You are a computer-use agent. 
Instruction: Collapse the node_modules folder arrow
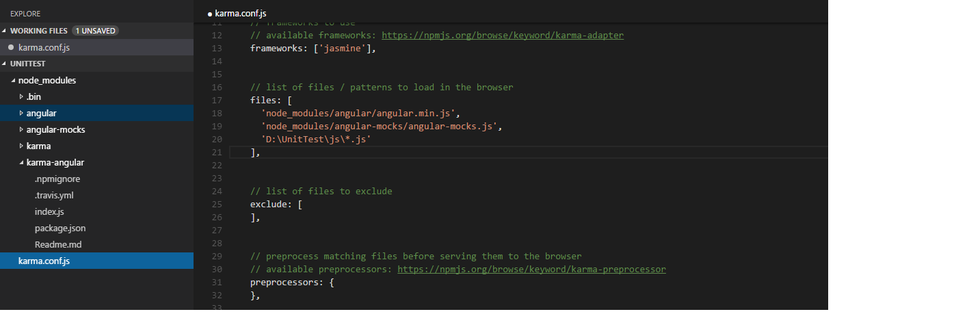point(14,80)
